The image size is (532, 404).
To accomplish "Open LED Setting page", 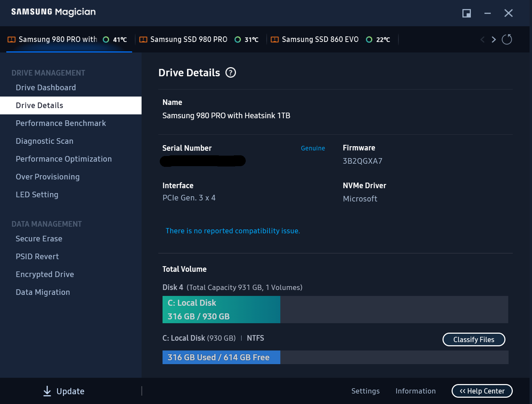I will [71, 194].
